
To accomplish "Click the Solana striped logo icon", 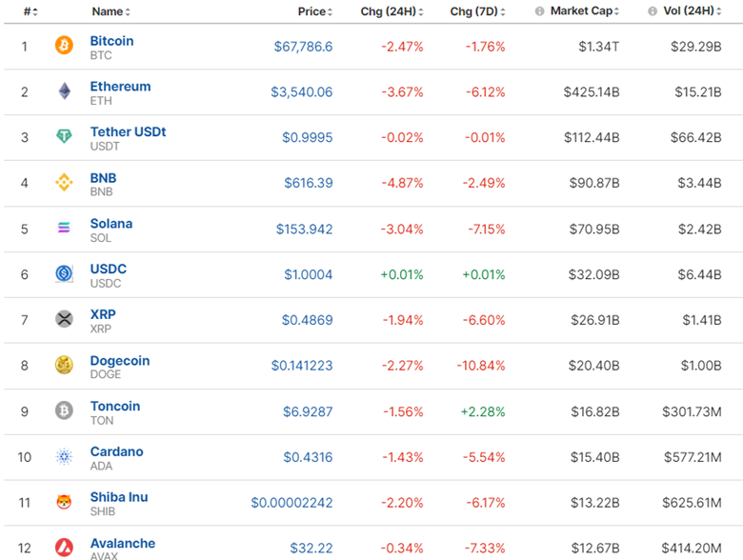I will point(64,228).
